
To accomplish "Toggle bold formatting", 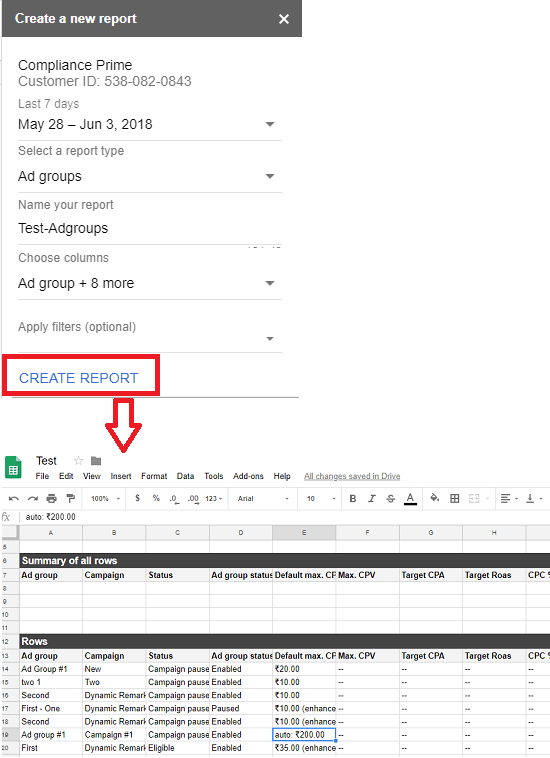I will click(353, 498).
